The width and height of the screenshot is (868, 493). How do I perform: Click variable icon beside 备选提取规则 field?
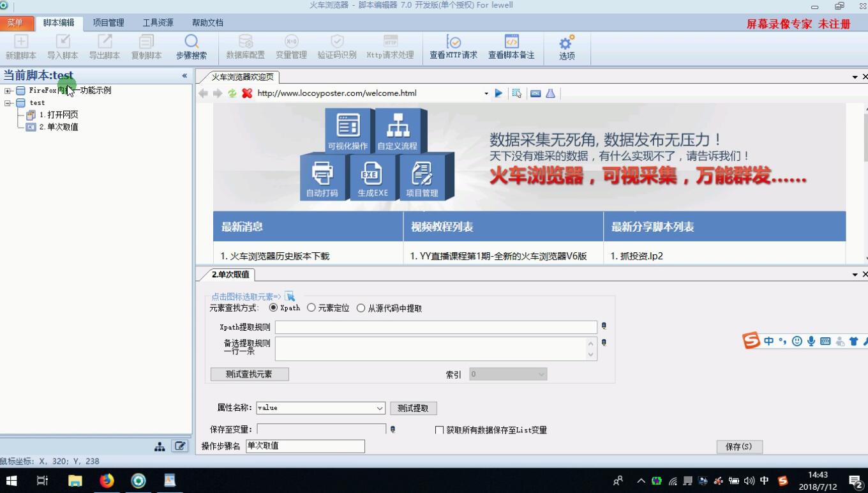click(604, 342)
